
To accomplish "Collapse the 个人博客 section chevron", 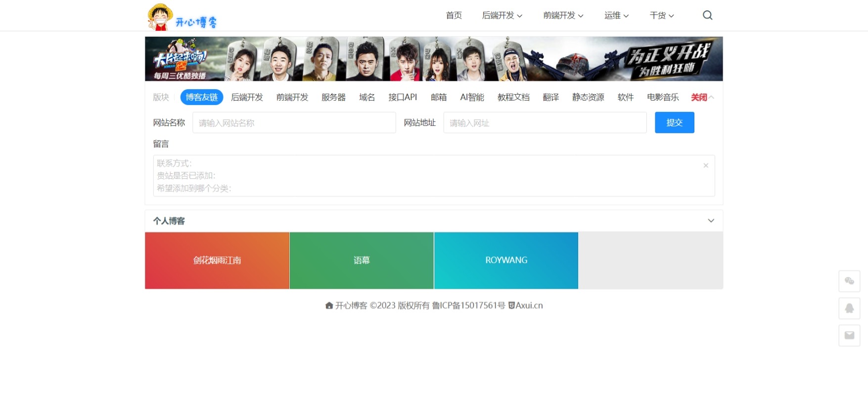I will pos(711,221).
